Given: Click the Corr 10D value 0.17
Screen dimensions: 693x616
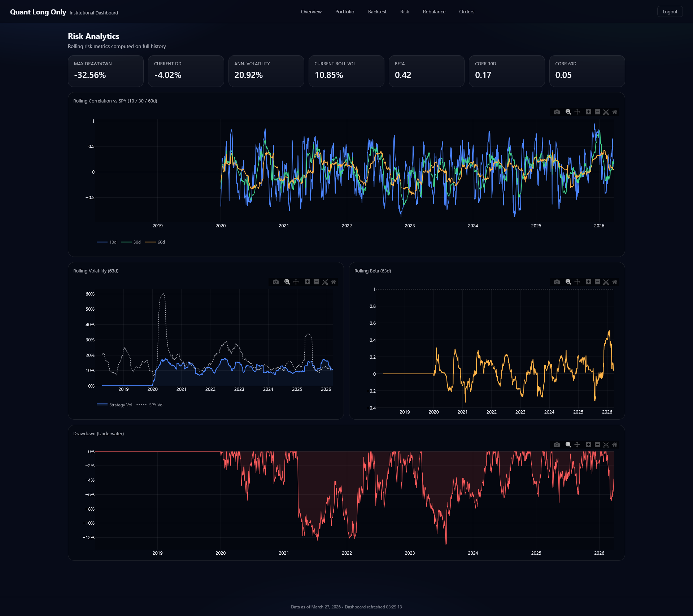Looking at the screenshot, I should tap(483, 75).
